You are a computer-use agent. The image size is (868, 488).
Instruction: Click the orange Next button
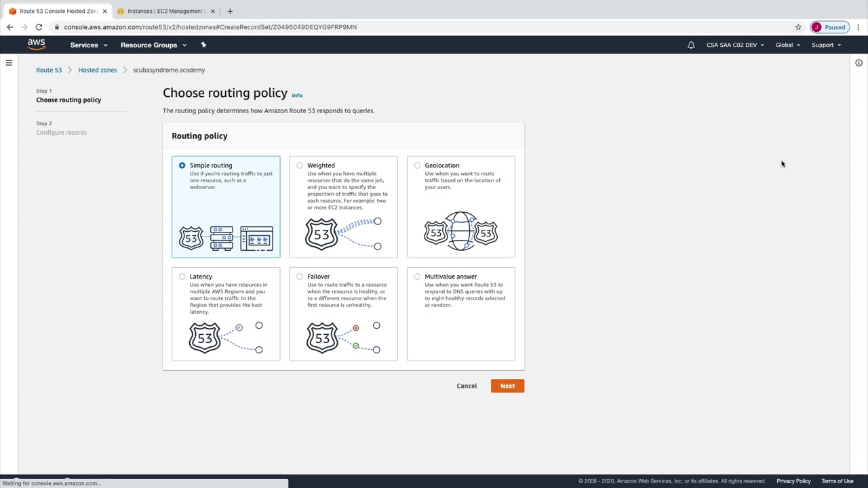[507, 386]
